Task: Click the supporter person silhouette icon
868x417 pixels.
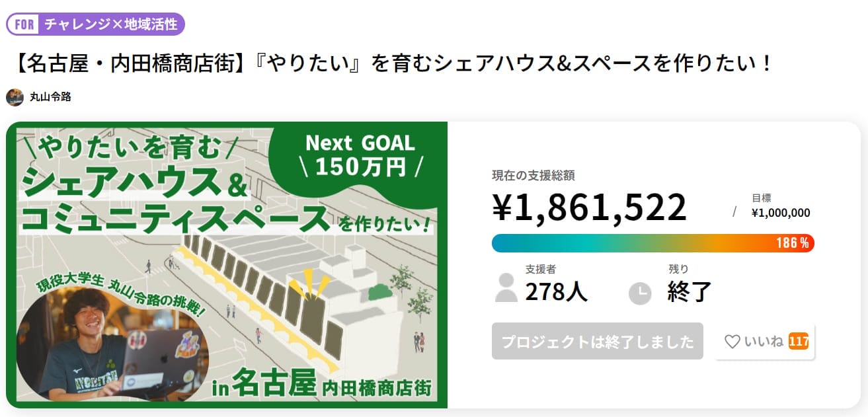Action: (506, 287)
